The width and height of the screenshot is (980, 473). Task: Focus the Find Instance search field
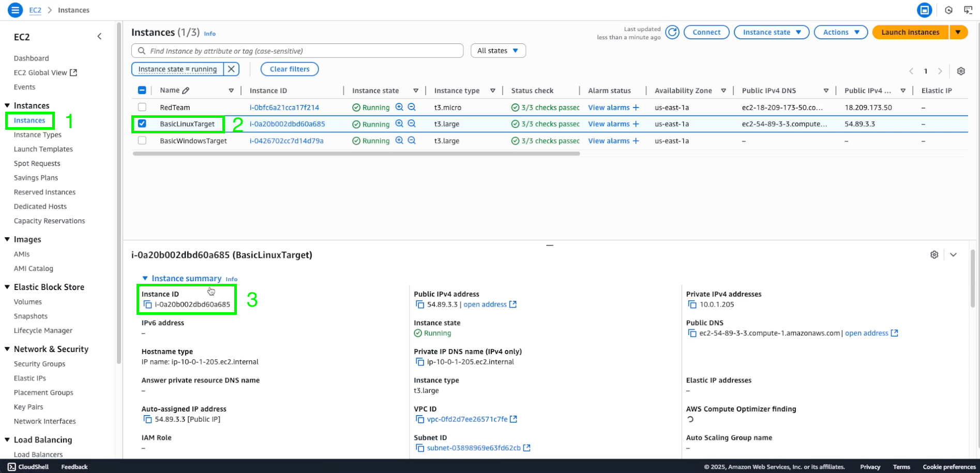pyautogui.click(x=297, y=51)
